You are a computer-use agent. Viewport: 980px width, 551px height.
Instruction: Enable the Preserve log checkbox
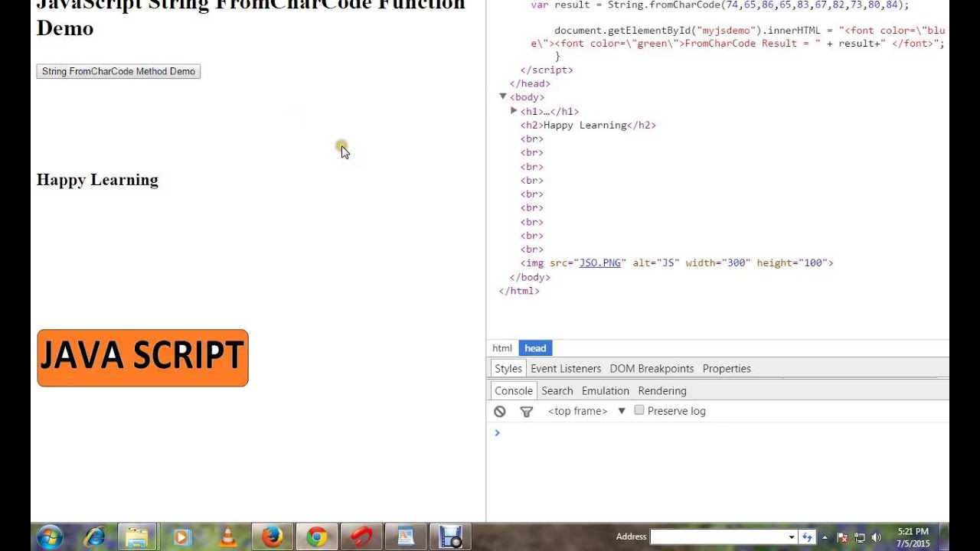click(x=639, y=410)
